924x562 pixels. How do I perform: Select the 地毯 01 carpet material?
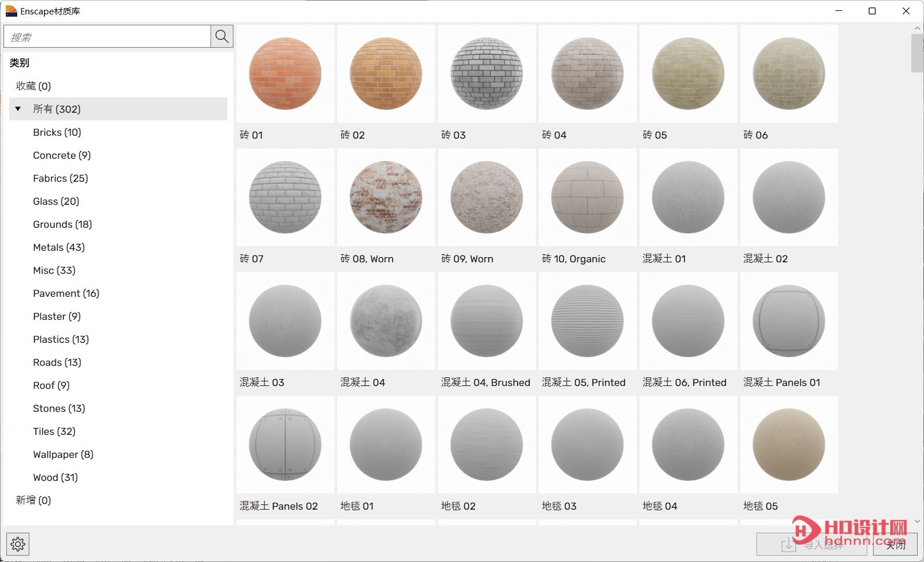point(386,445)
